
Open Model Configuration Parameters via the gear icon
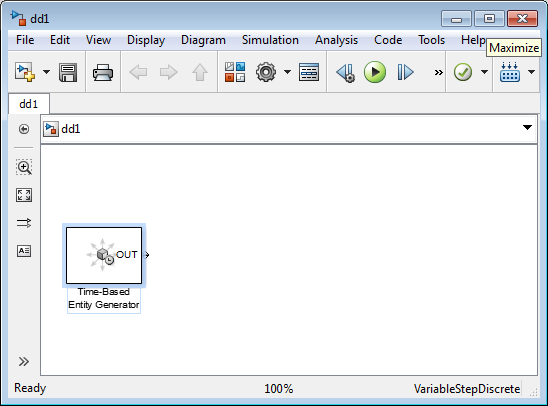click(266, 72)
